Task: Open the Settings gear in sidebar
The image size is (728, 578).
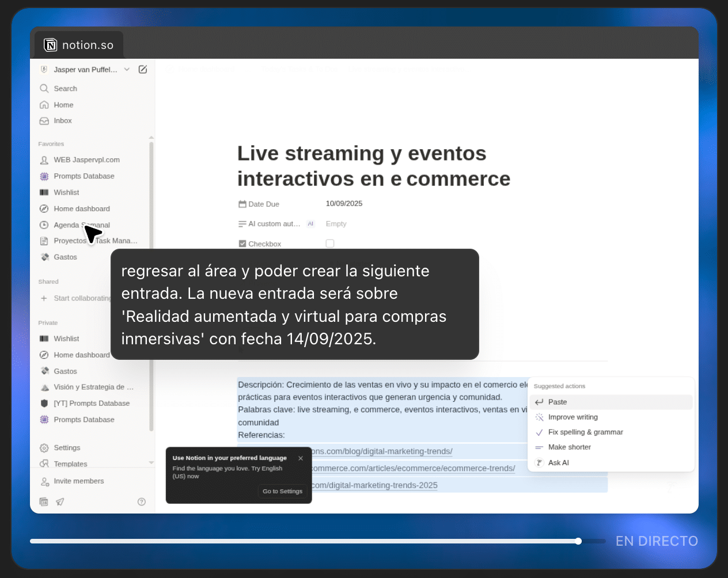Action: (x=44, y=448)
